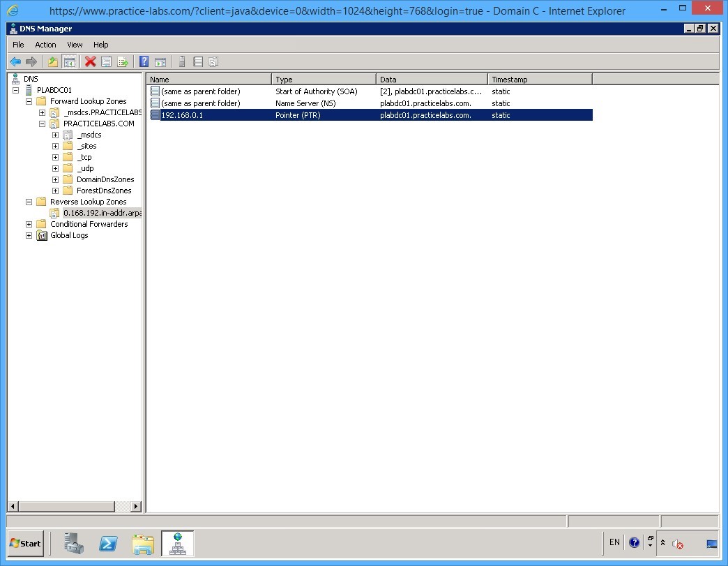Screen dimensions: 728x566
Task: Open Help using the question mark icon
Action: tap(144, 61)
